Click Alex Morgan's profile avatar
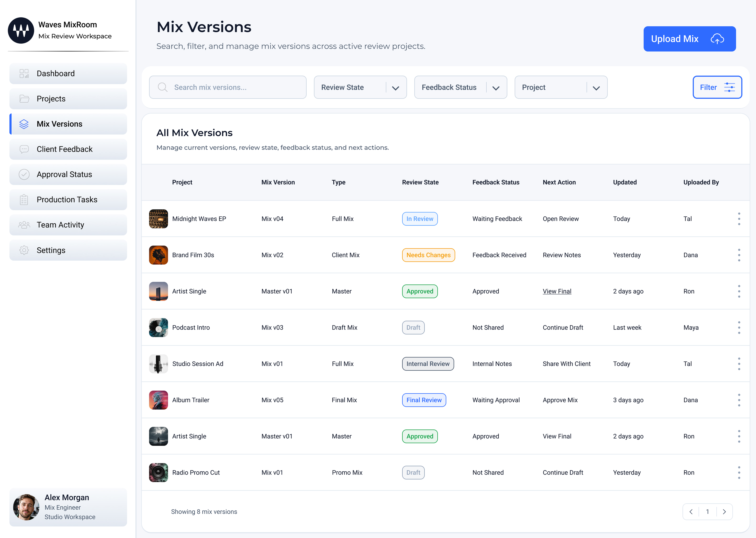Image resolution: width=756 pixels, height=538 pixels. click(x=26, y=507)
